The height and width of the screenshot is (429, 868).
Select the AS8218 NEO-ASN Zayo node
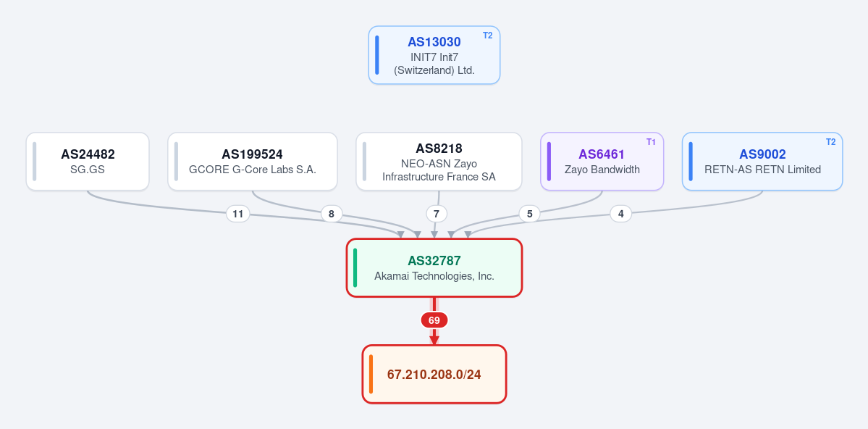439,162
